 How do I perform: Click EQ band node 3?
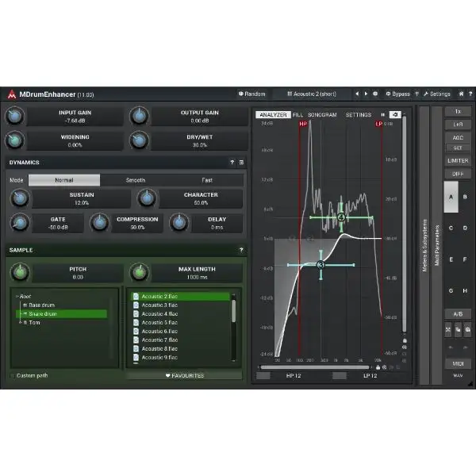coord(321,265)
